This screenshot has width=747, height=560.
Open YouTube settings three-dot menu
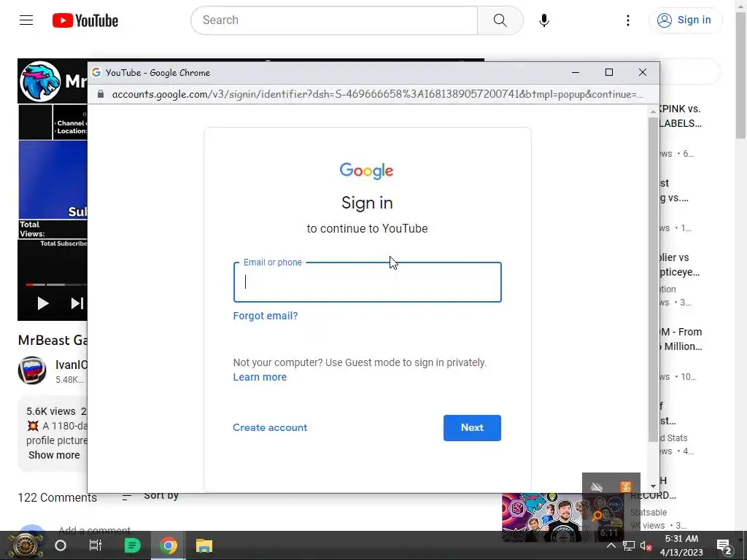point(628,20)
